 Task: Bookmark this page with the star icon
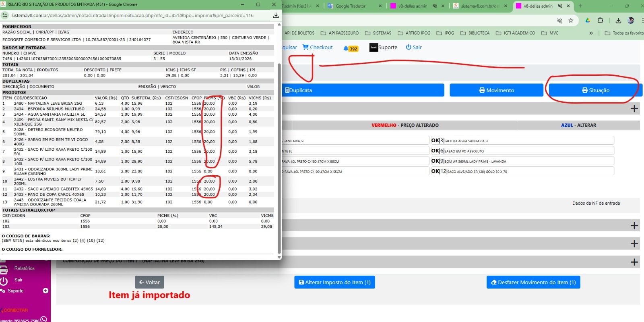click(570, 21)
